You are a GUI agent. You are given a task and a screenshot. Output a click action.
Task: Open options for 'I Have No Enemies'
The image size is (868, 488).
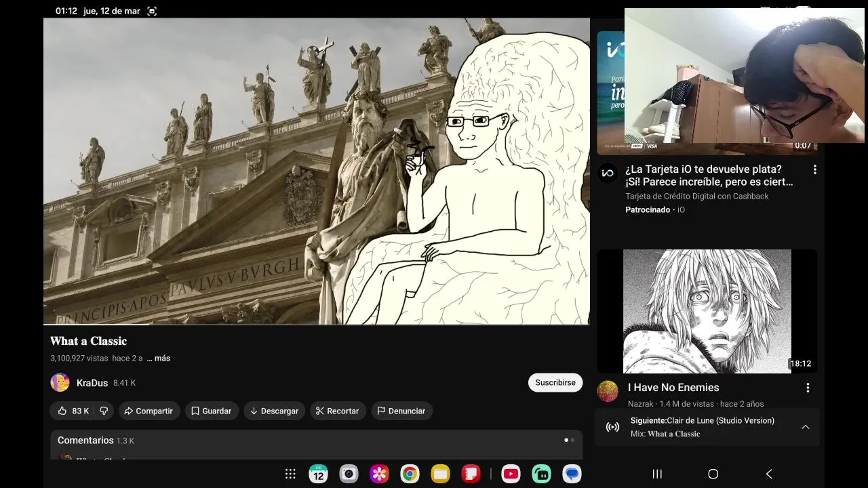808,388
